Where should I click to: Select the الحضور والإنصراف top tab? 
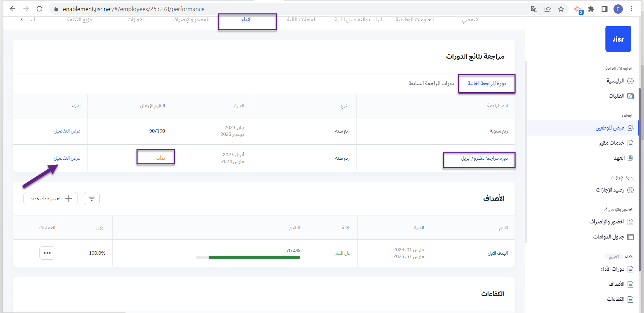[191, 19]
